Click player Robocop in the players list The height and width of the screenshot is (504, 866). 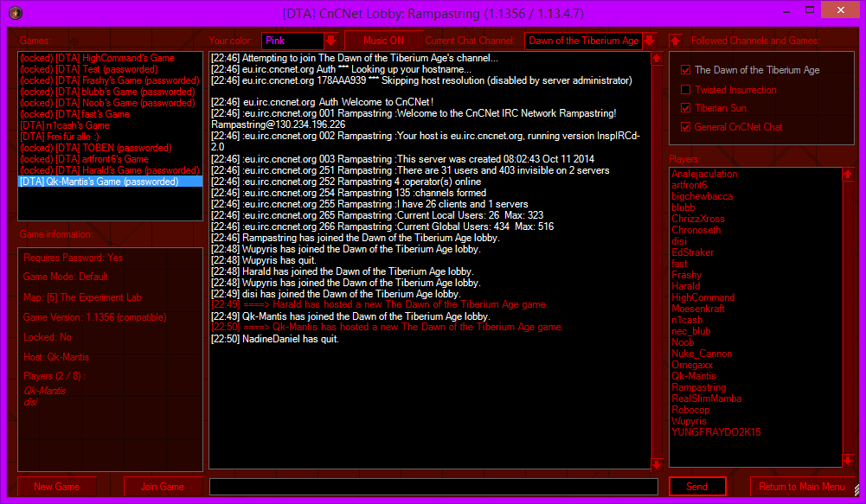pyautogui.click(x=690, y=410)
